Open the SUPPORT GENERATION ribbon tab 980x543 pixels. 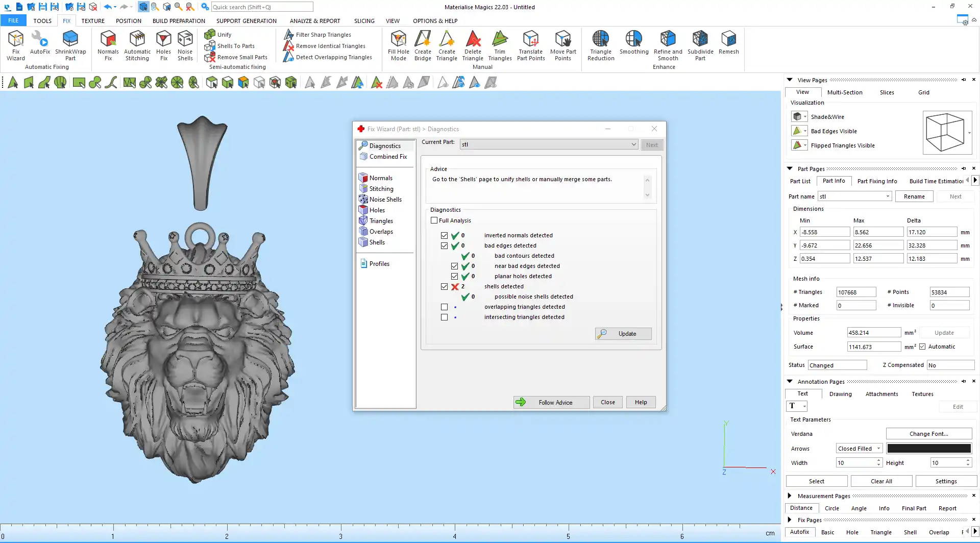(x=247, y=21)
